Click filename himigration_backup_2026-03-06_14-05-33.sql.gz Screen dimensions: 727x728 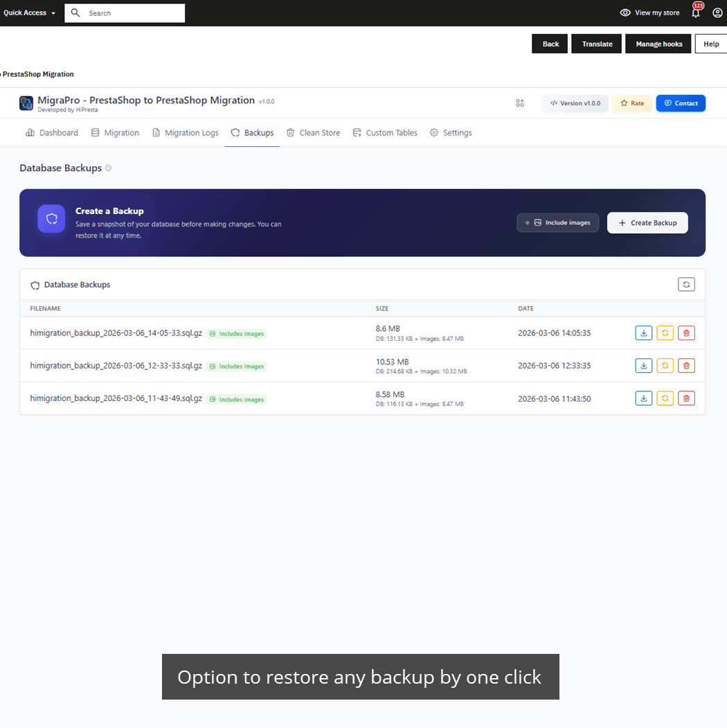(x=116, y=333)
